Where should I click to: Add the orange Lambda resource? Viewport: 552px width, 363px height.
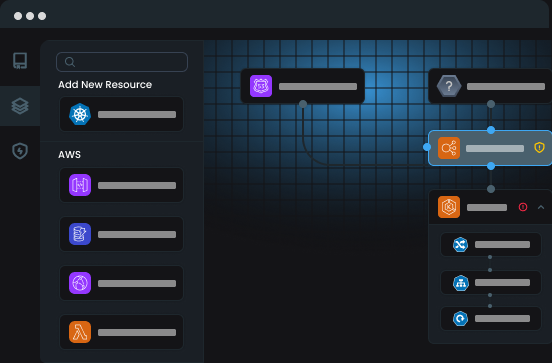(121, 332)
